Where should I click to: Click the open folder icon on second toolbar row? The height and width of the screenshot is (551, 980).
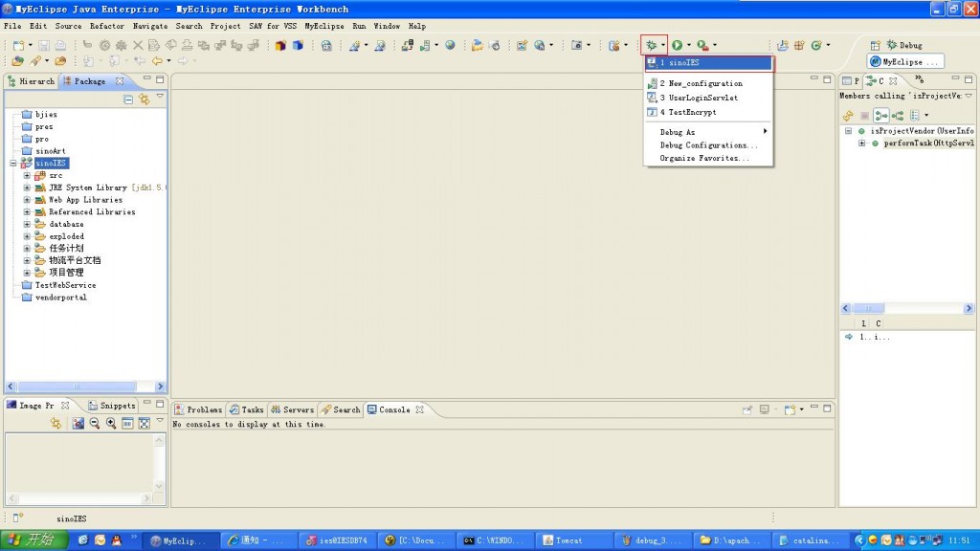pyautogui.click(x=60, y=60)
